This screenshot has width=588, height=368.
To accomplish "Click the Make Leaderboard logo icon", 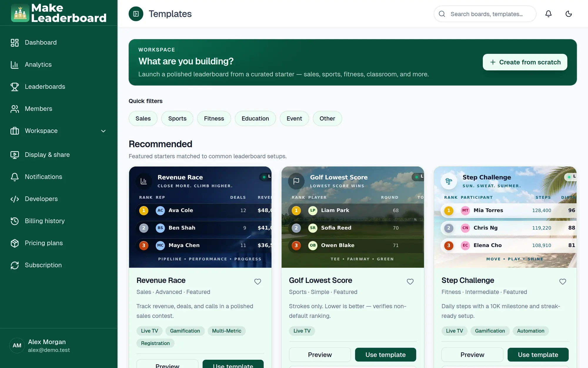I will [20, 13].
